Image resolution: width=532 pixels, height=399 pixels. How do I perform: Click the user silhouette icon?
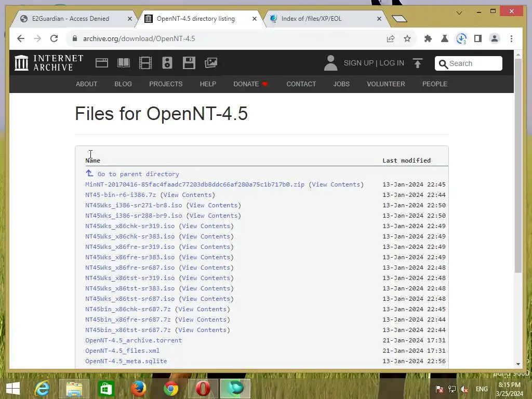tap(330, 63)
